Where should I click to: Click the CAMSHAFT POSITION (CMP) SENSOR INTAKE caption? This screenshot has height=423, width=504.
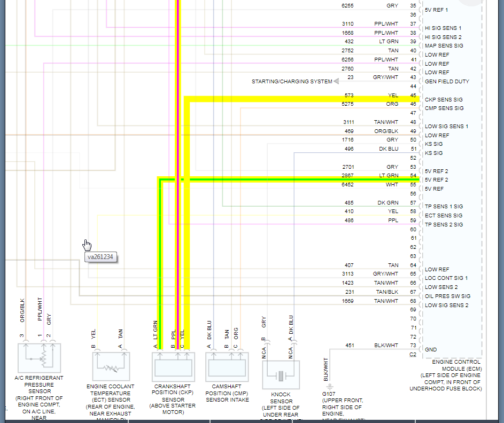coord(227,393)
